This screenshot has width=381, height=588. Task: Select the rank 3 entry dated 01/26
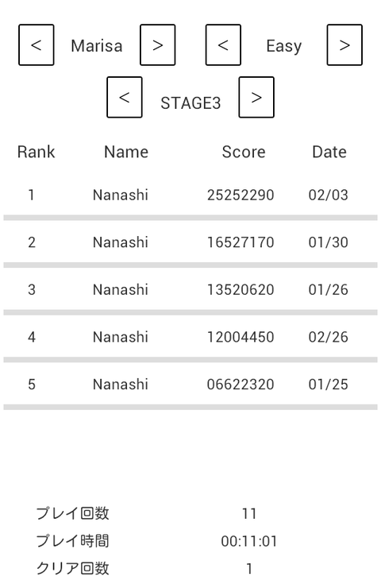tap(190, 289)
